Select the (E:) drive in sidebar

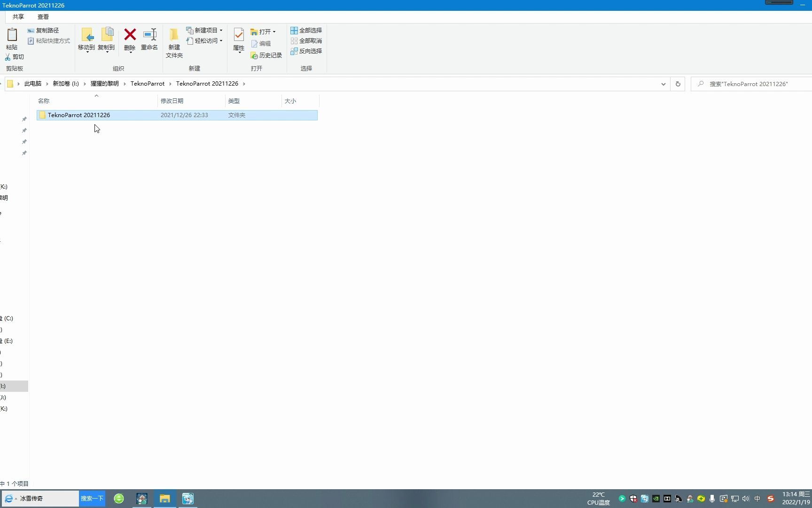click(x=7, y=341)
